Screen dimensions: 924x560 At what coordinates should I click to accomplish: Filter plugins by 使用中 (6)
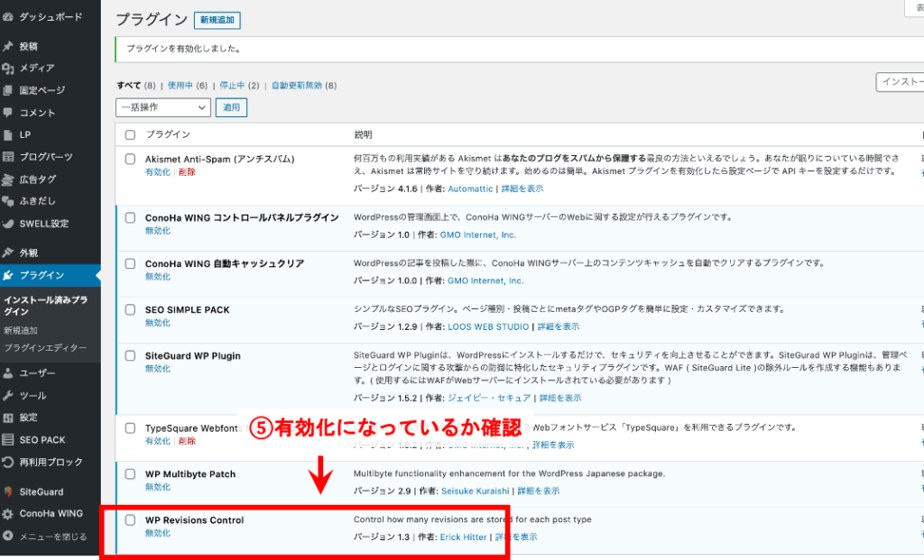coord(188,86)
